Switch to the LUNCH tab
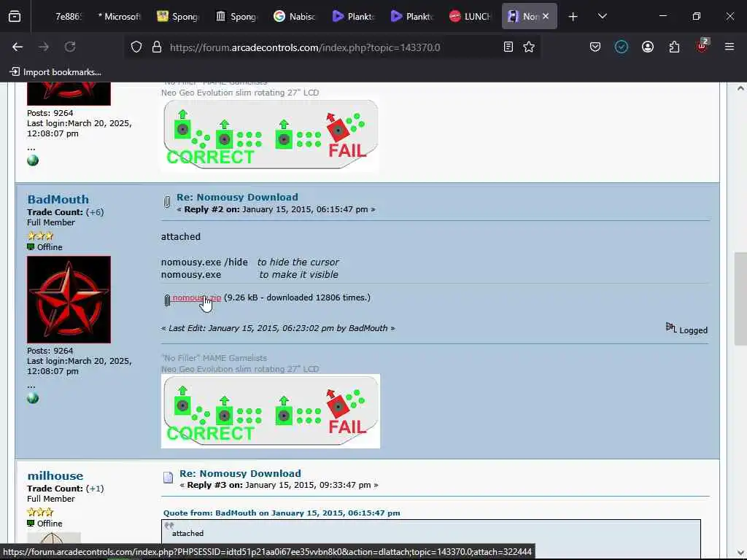Viewport: 747px width, 560px height. point(471,16)
